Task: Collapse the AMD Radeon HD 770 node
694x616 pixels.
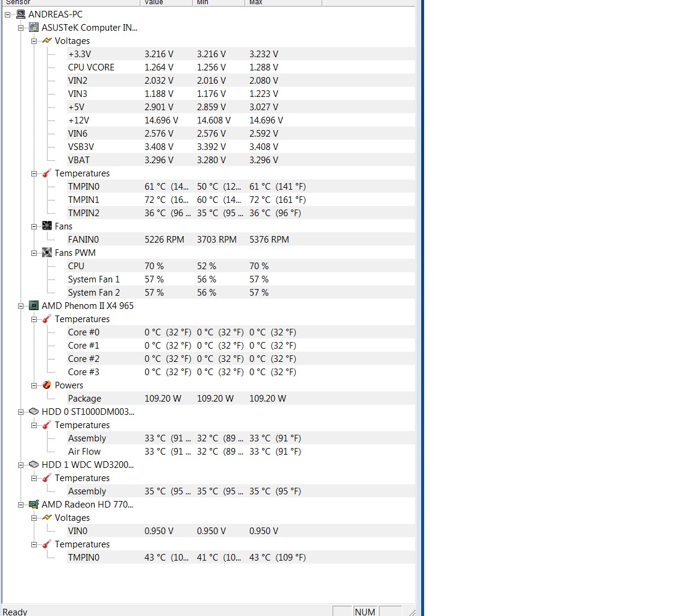Action: pyautogui.click(x=21, y=505)
